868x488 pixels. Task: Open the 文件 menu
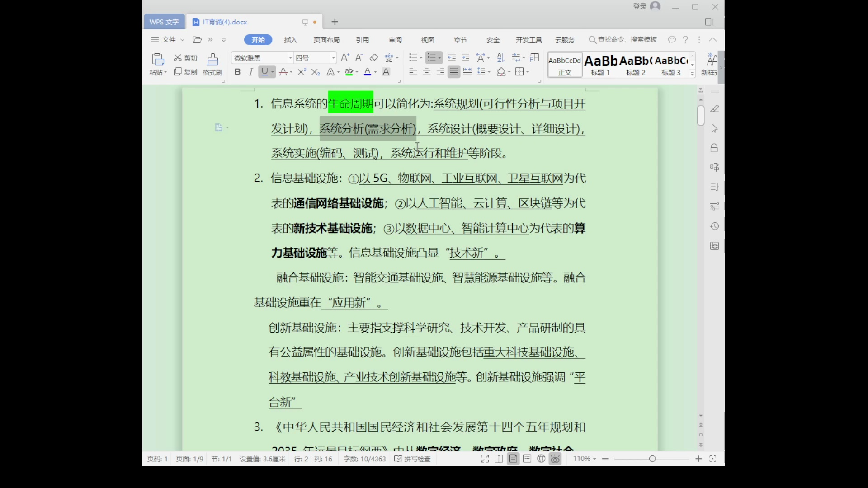coord(168,40)
